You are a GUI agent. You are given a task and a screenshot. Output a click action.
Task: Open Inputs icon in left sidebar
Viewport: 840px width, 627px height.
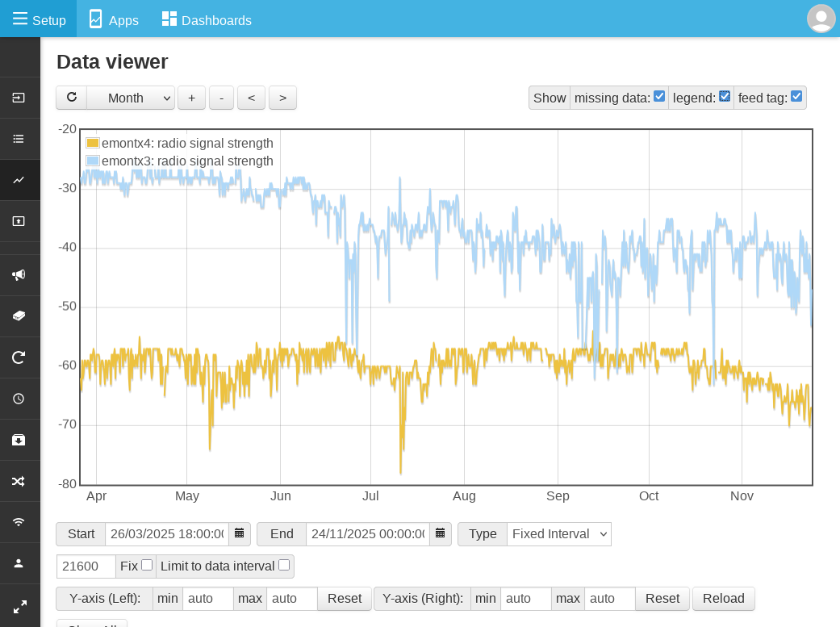click(19, 98)
